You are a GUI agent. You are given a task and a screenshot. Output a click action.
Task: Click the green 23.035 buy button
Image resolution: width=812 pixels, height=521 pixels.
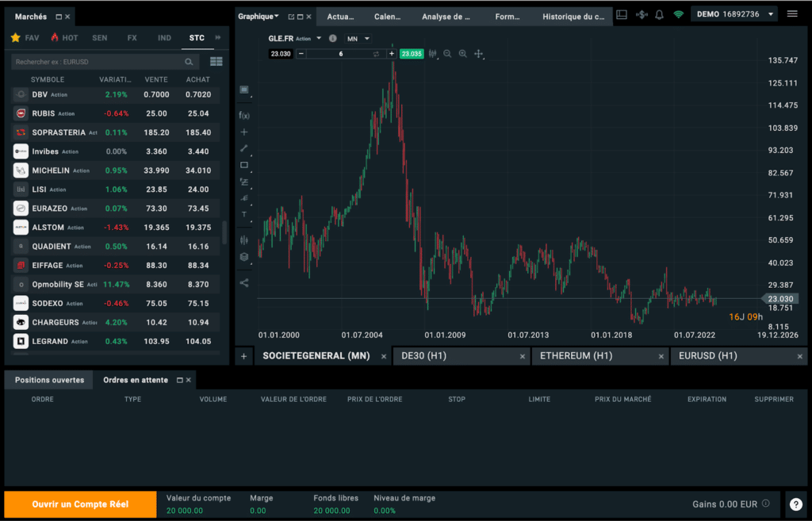[x=411, y=54]
